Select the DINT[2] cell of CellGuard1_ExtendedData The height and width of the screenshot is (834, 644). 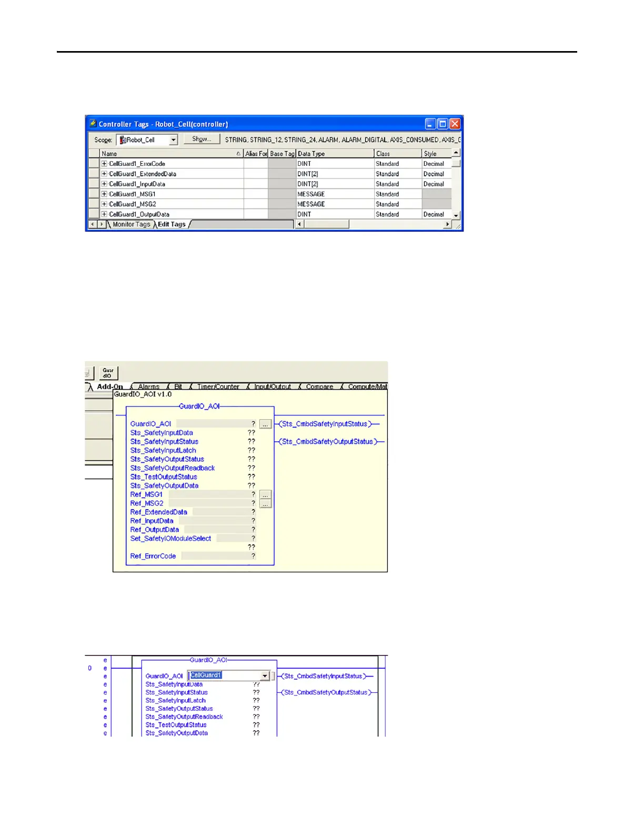point(335,174)
